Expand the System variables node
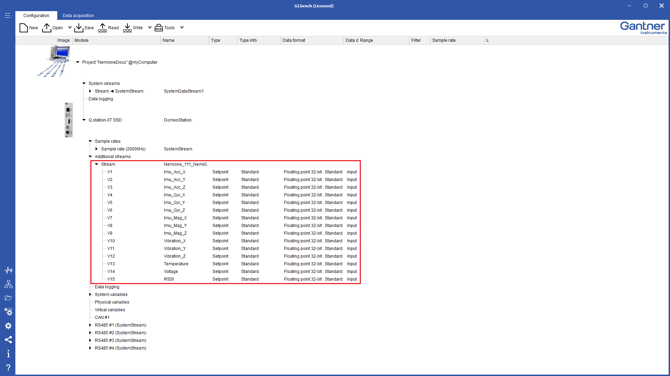 coord(90,294)
